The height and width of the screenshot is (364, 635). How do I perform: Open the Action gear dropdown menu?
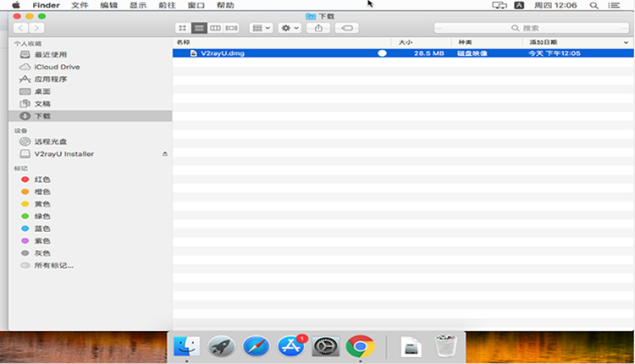[x=290, y=28]
